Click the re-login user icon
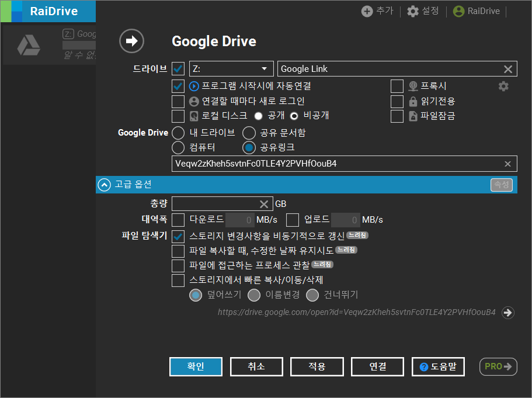 pyautogui.click(x=194, y=101)
